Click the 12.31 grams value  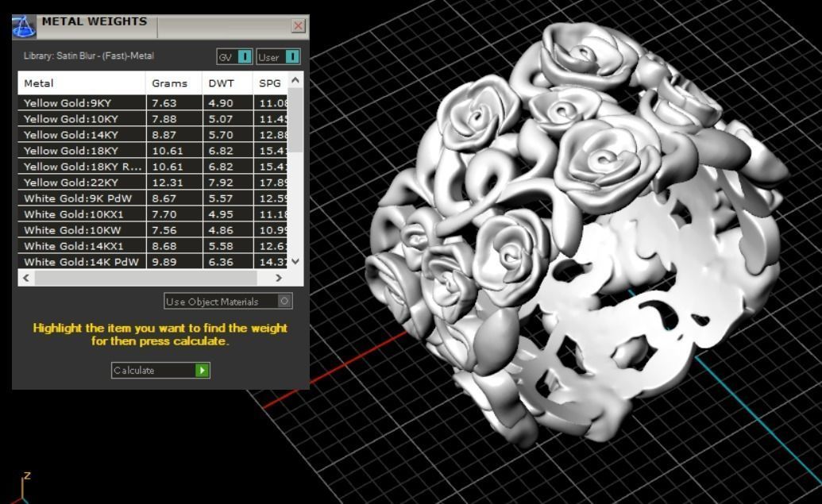point(164,183)
